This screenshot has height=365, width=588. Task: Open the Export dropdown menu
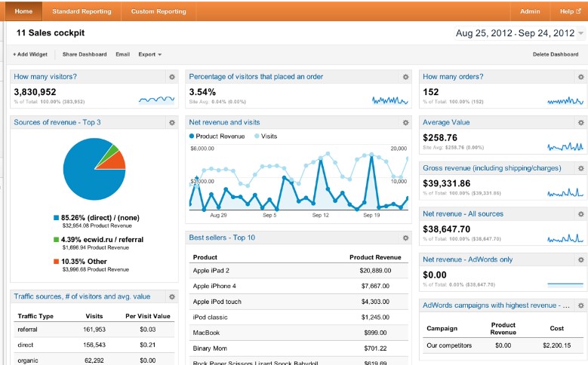click(x=149, y=54)
